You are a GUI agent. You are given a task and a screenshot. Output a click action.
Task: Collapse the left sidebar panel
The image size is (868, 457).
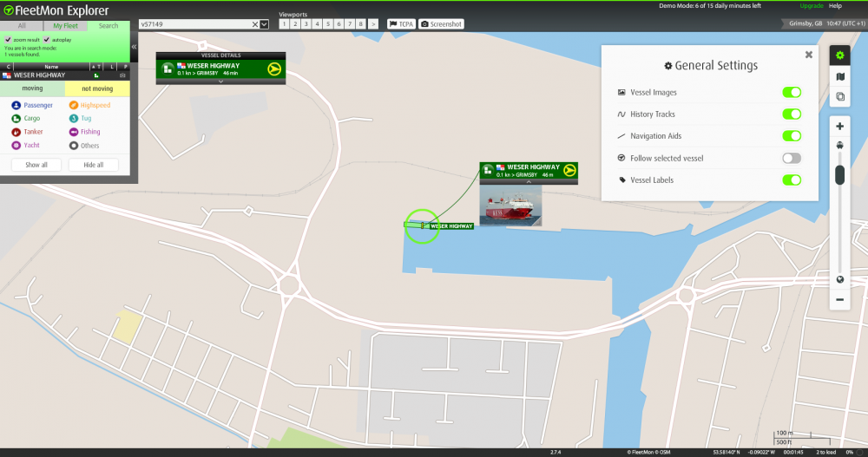[x=134, y=47]
